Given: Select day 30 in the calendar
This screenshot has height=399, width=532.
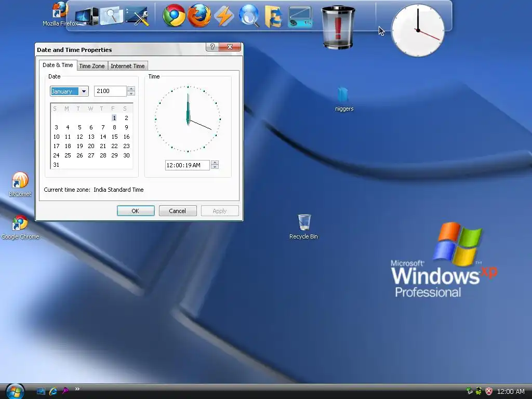Looking at the screenshot, I should tap(126, 155).
